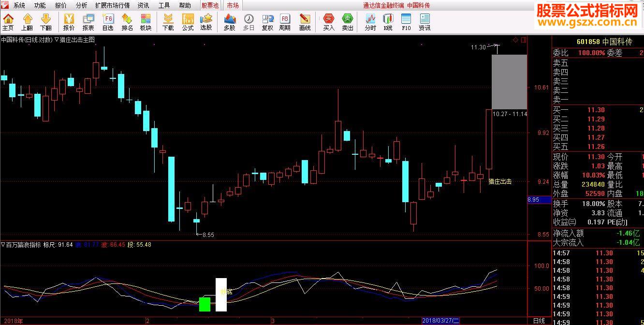
Task: Click the 2018/03/27 date marker
Action: coord(440,321)
